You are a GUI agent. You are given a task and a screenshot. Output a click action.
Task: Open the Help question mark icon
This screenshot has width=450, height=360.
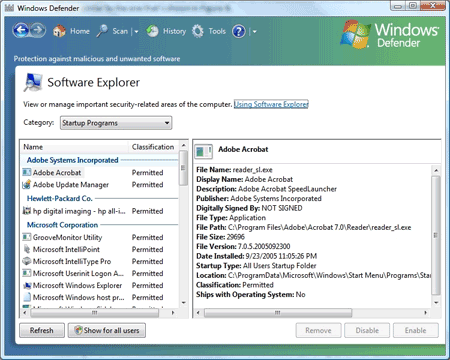pyautogui.click(x=239, y=31)
